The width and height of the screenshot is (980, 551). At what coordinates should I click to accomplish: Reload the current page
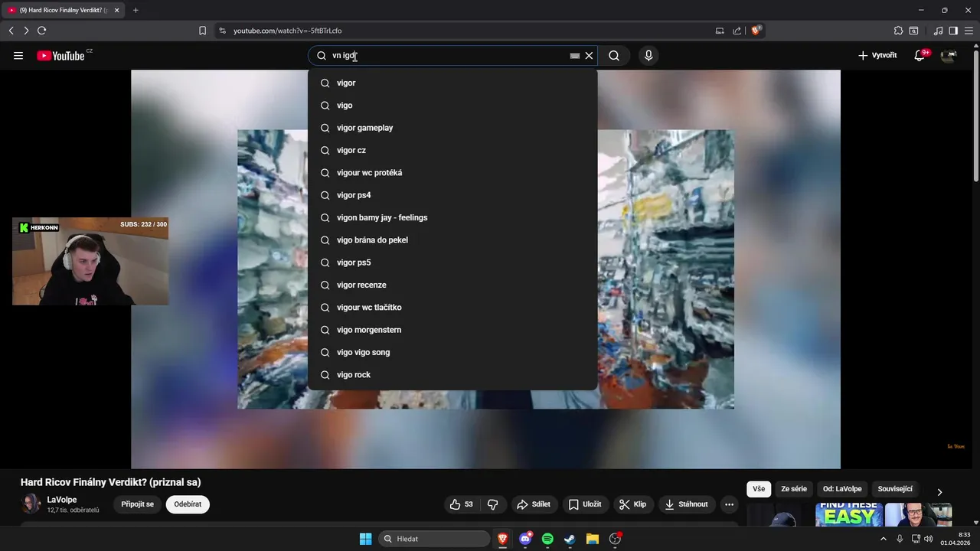click(41, 31)
